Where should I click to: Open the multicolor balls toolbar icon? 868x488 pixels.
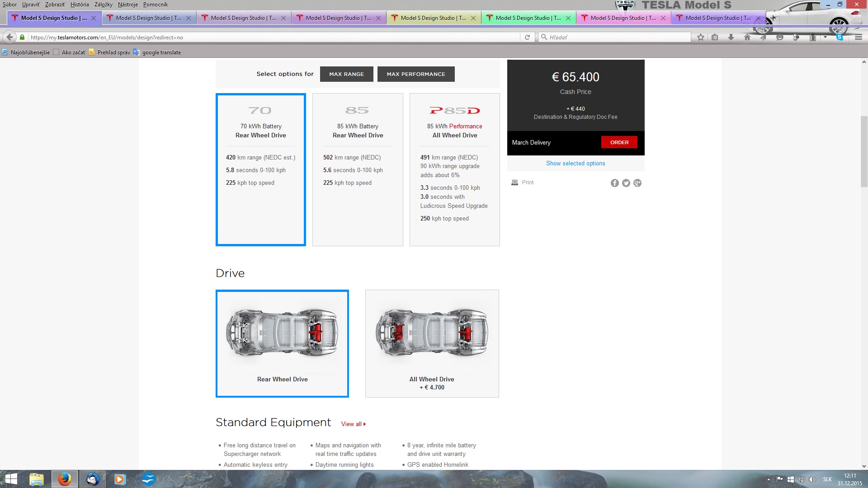[796, 37]
